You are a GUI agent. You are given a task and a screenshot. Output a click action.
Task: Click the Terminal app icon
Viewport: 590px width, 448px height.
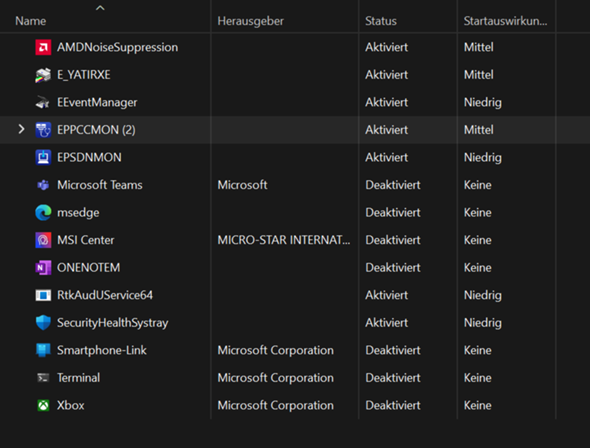click(43, 378)
